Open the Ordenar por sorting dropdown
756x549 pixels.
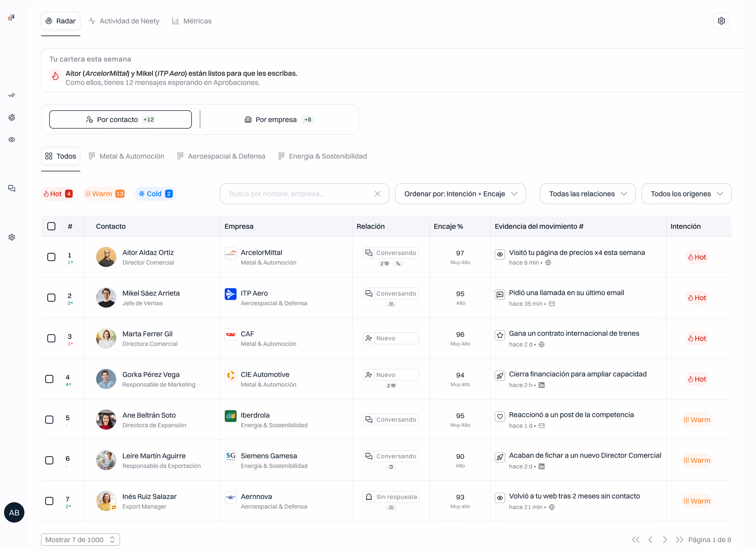click(x=460, y=194)
